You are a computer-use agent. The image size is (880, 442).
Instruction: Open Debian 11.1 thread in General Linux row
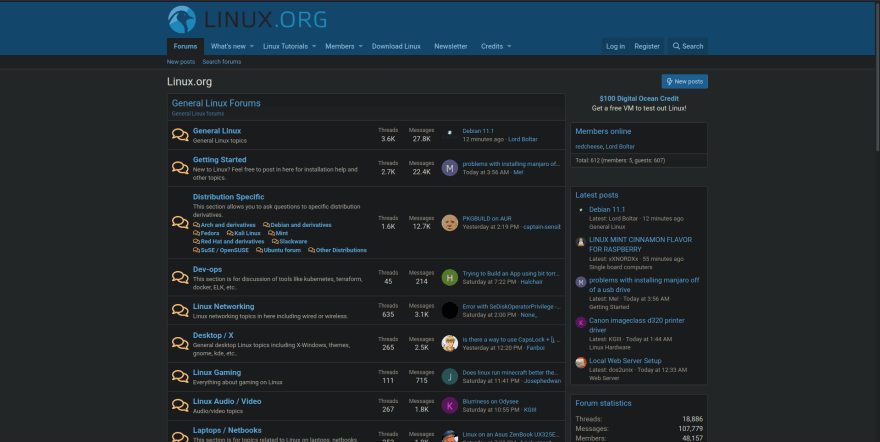pos(478,131)
